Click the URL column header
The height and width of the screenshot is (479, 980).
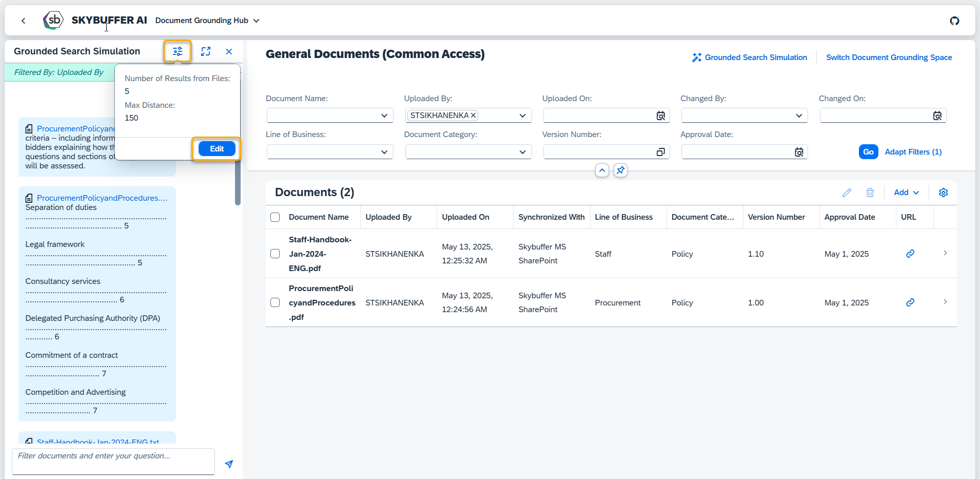[x=908, y=217]
